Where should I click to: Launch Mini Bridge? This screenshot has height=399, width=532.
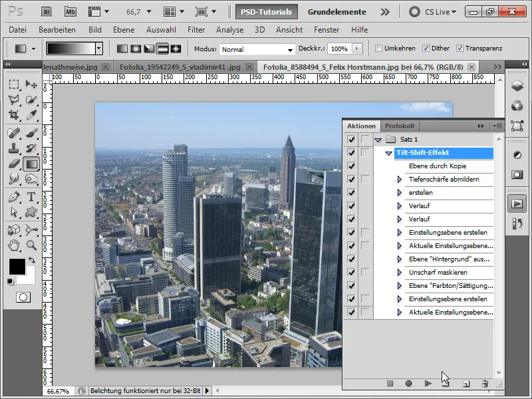(x=70, y=12)
